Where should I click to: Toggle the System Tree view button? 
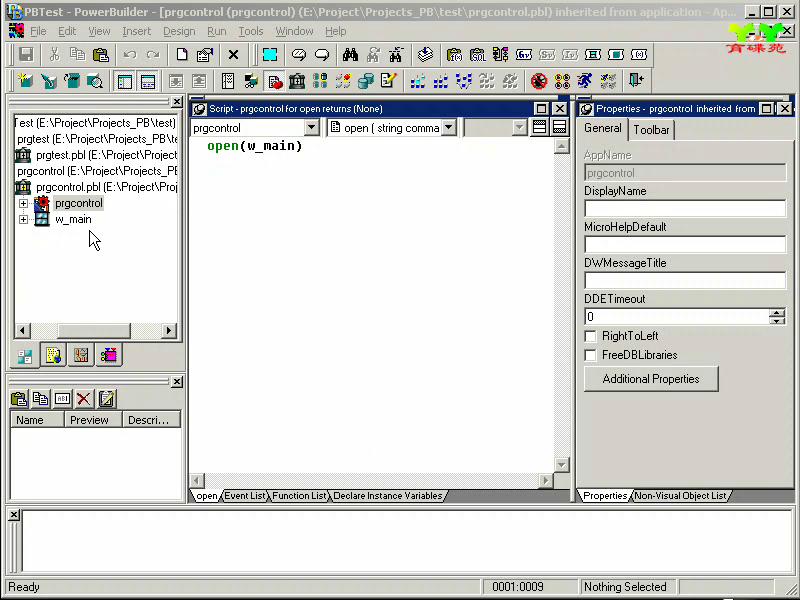click(124, 81)
